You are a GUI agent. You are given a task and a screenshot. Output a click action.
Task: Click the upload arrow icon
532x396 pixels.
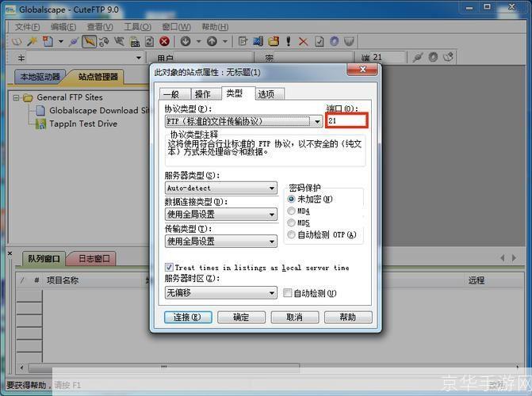pyautogui.click(x=212, y=41)
